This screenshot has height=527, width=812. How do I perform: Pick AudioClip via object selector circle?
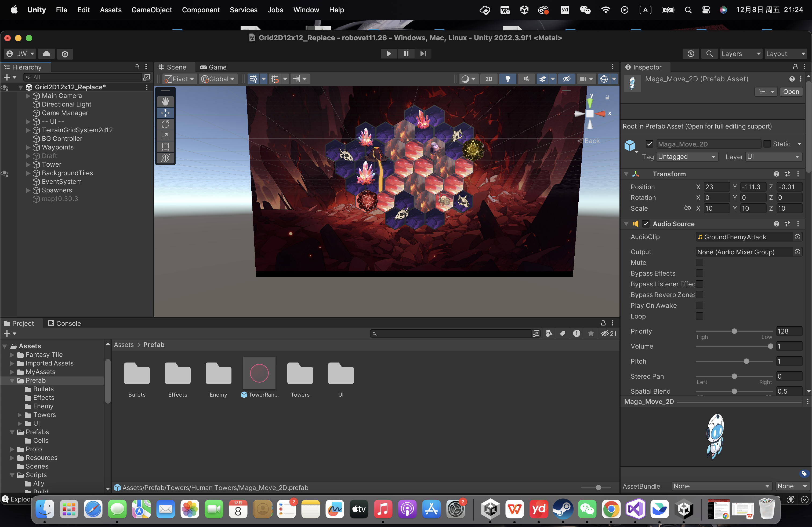tap(798, 237)
